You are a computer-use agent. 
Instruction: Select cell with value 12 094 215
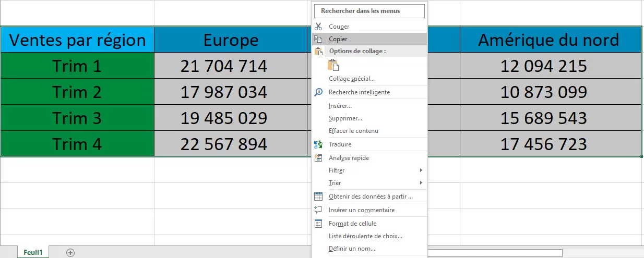(551, 66)
